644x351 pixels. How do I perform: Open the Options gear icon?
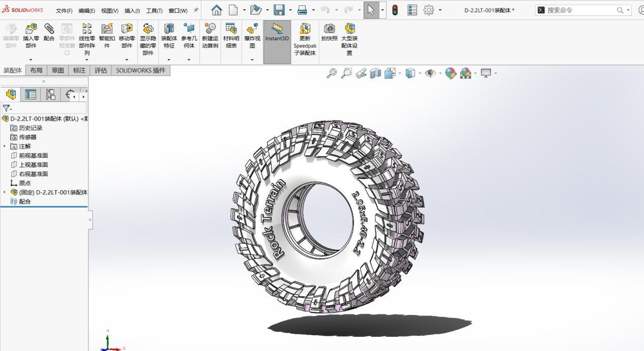tap(429, 10)
